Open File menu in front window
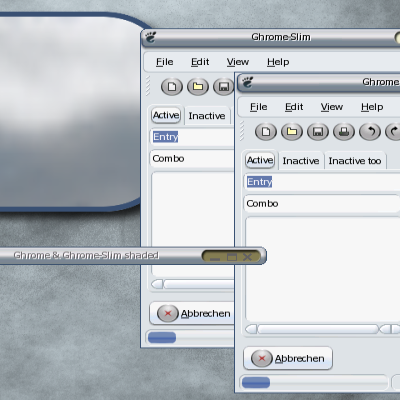Viewport: 400px width, 400px height. point(259,107)
